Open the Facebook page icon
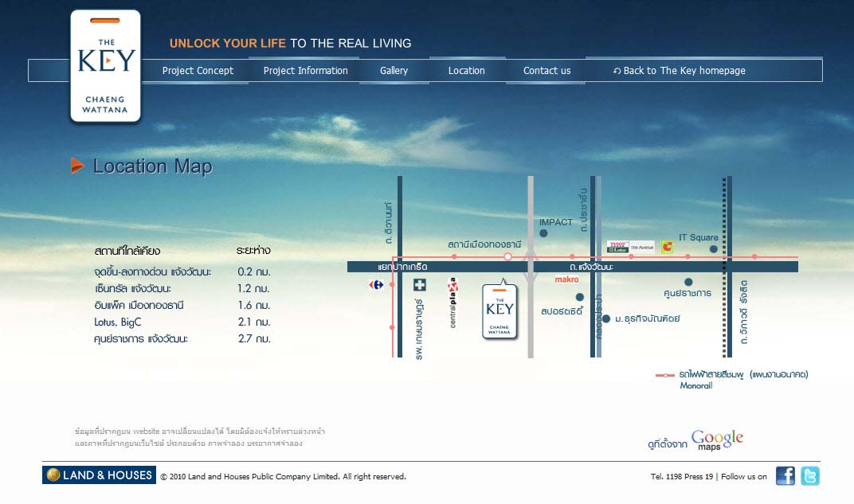854x504 pixels. point(785,476)
